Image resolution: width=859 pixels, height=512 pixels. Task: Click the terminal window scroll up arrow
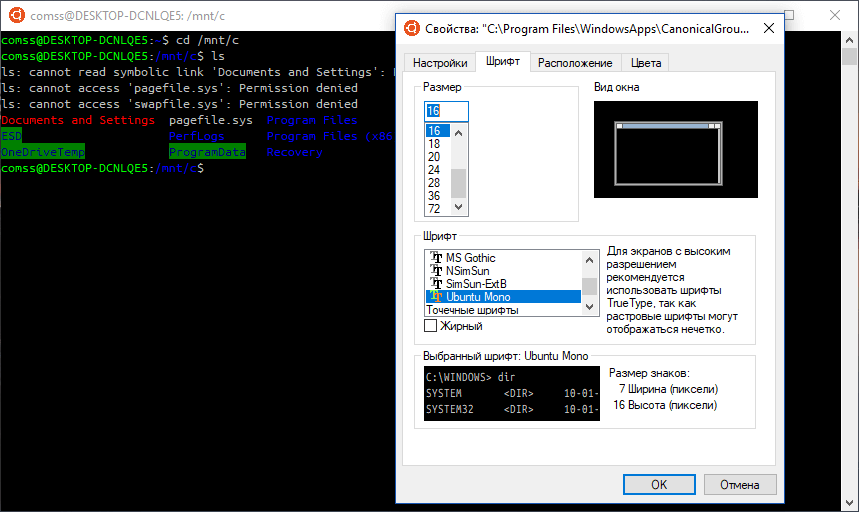click(x=850, y=39)
